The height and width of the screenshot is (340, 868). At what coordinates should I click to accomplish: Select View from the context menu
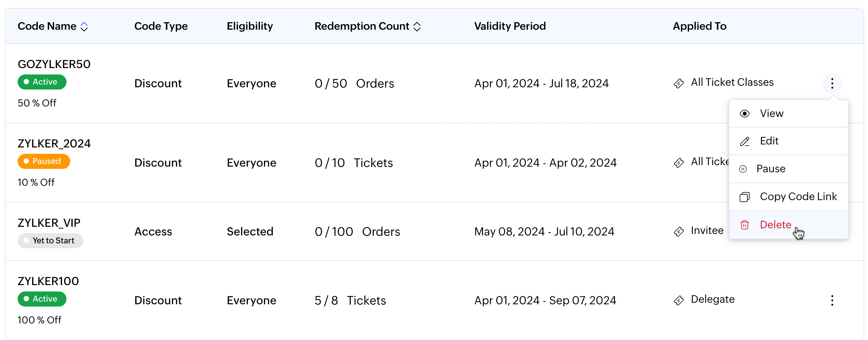(771, 114)
